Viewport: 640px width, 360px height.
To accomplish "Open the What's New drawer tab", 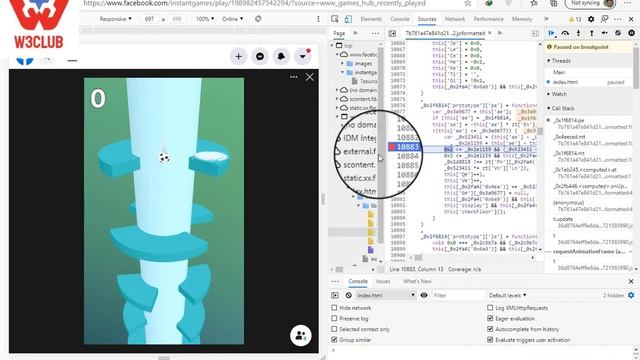I will coord(417,281).
